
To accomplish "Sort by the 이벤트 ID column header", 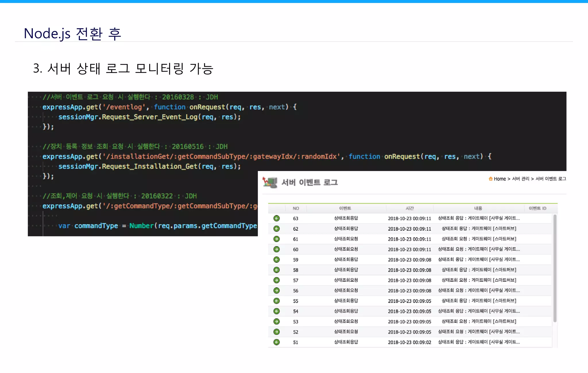I will click(537, 208).
